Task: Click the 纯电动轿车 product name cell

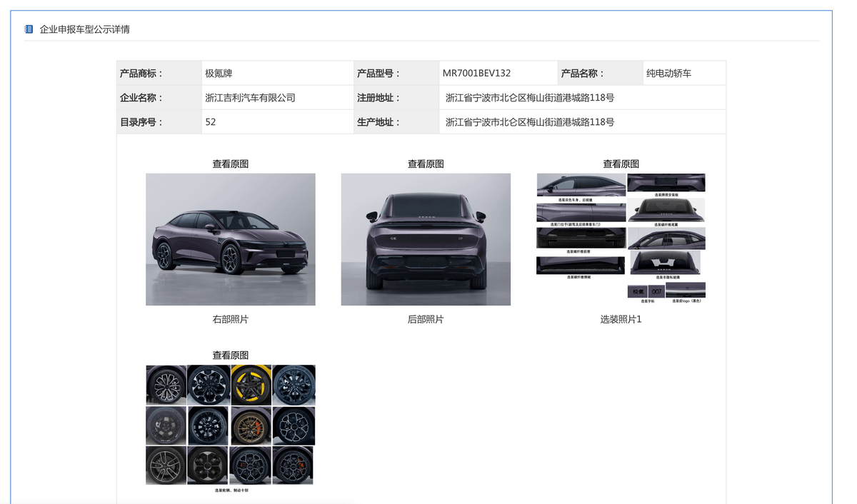Action: tap(668, 74)
